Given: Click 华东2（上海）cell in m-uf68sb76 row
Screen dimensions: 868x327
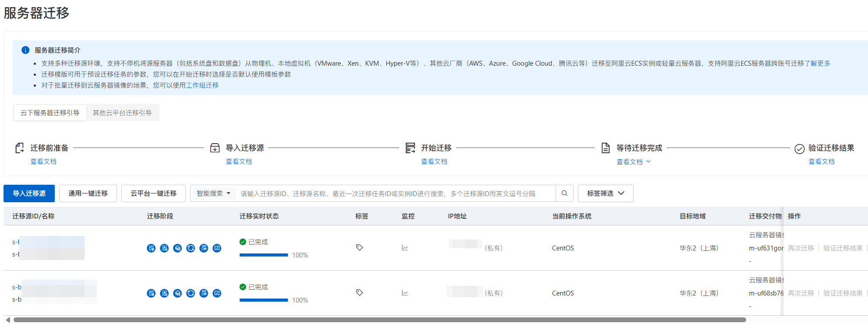Looking at the screenshot, I should point(699,293).
